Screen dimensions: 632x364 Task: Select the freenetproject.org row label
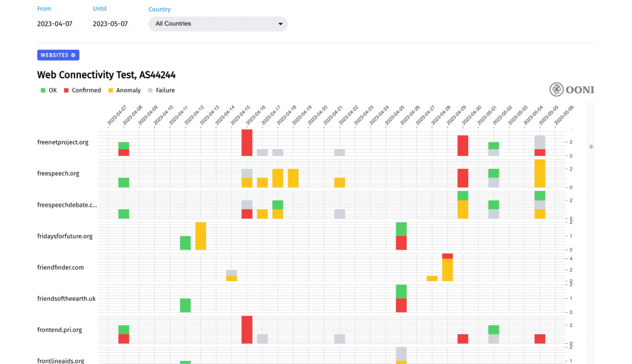(x=63, y=142)
